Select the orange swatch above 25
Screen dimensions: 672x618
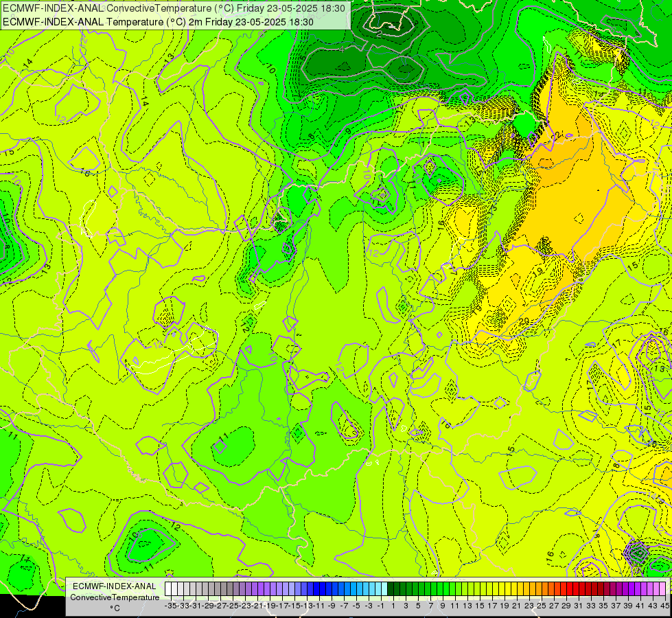[x=540, y=589]
